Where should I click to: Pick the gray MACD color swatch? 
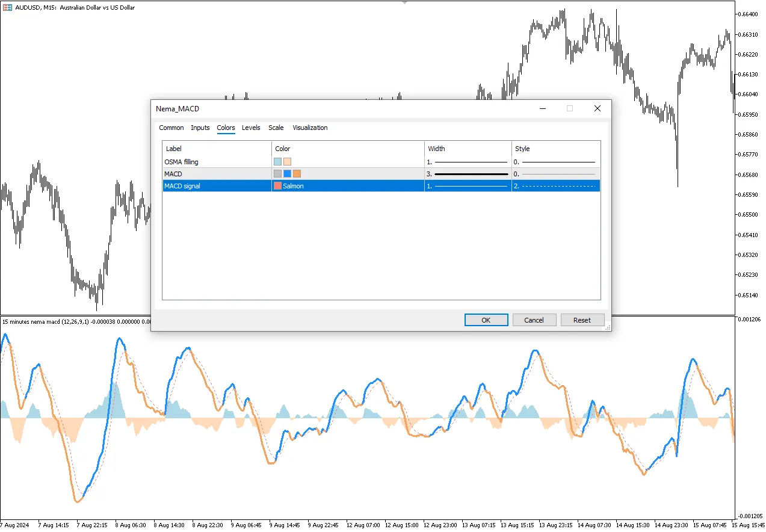click(277, 174)
